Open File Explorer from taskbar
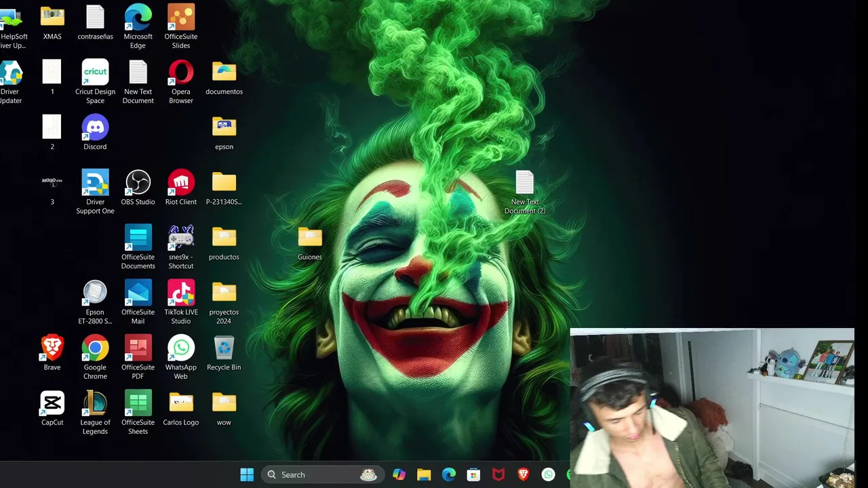The height and width of the screenshot is (488, 868). point(424,474)
